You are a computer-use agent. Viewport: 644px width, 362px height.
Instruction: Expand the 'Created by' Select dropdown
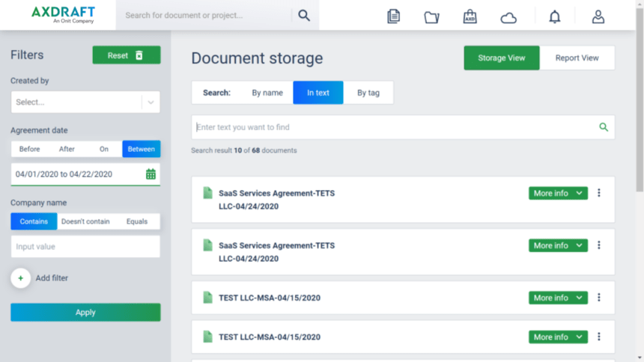click(85, 102)
